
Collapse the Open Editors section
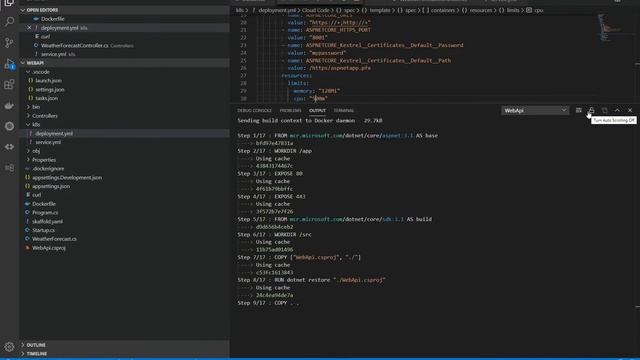[x=124, y=10]
